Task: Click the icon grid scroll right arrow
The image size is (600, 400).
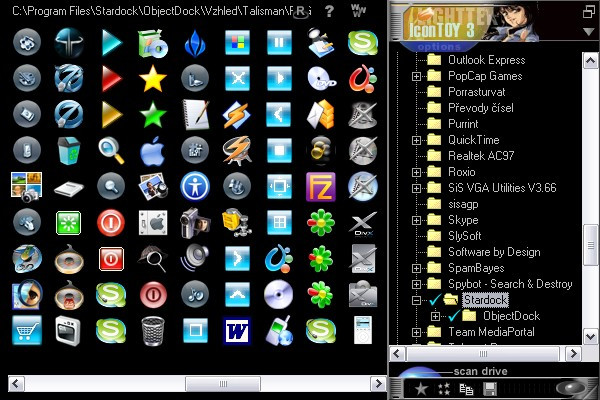Action: pyautogui.click(x=378, y=384)
